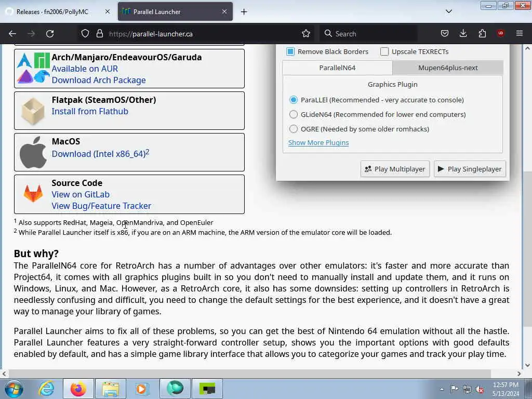Close the Parallel Launcher tab
The image size is (532, 399).
point(224,11)
